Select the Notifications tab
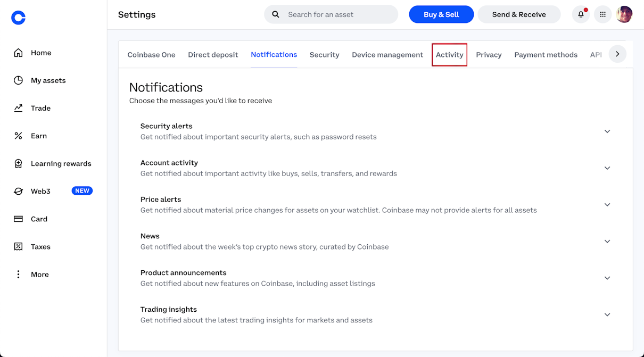This screenshot has width=644, height=357. pyautogui.click(x=274, y=55)
